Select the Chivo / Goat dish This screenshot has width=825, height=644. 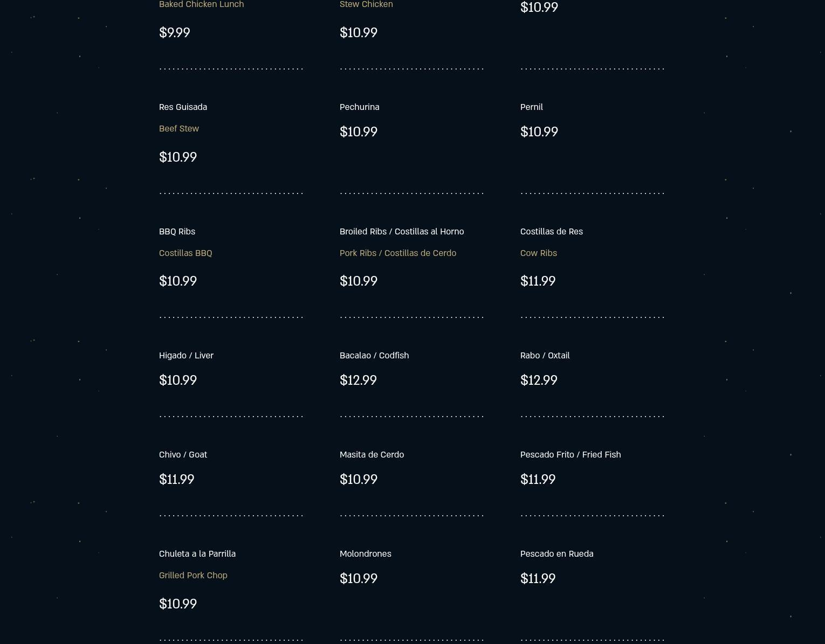pos(183,454)
